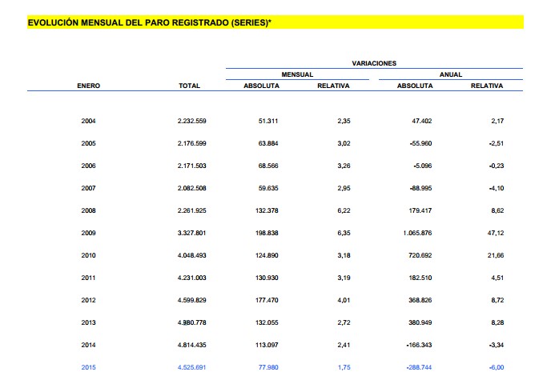Select the ENERO column header
The image size is (547, 392).
click(88, 86)
